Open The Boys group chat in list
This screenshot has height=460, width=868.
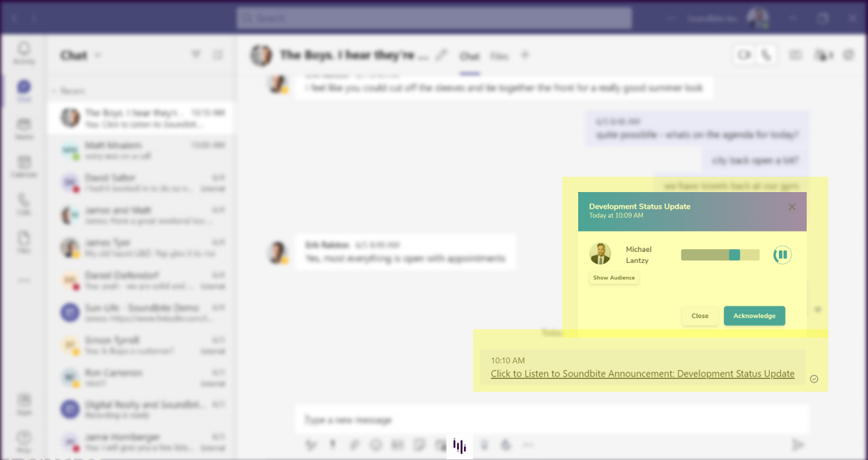coord(141,118)
